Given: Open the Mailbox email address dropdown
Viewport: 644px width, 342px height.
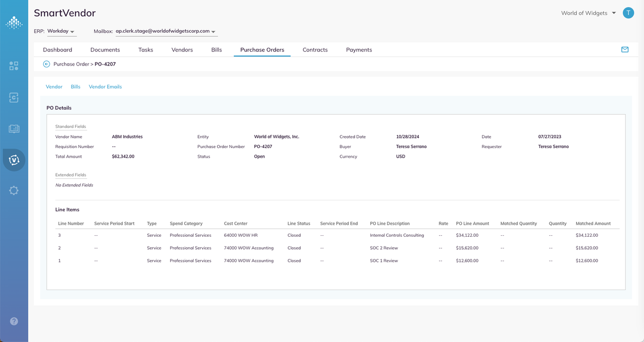Looking at the screenshot, I should (166, 31).
